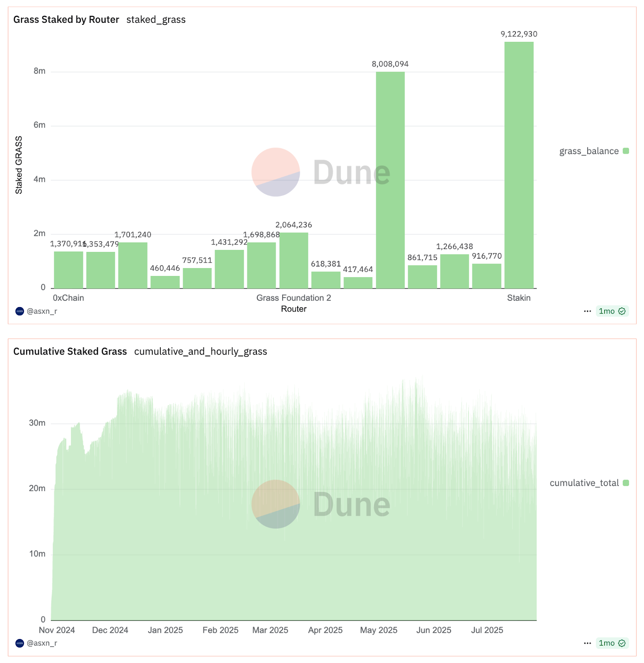644x663 pixels.
Task: Select the bar labeled 8,008,094
Action: pos(390,180)
